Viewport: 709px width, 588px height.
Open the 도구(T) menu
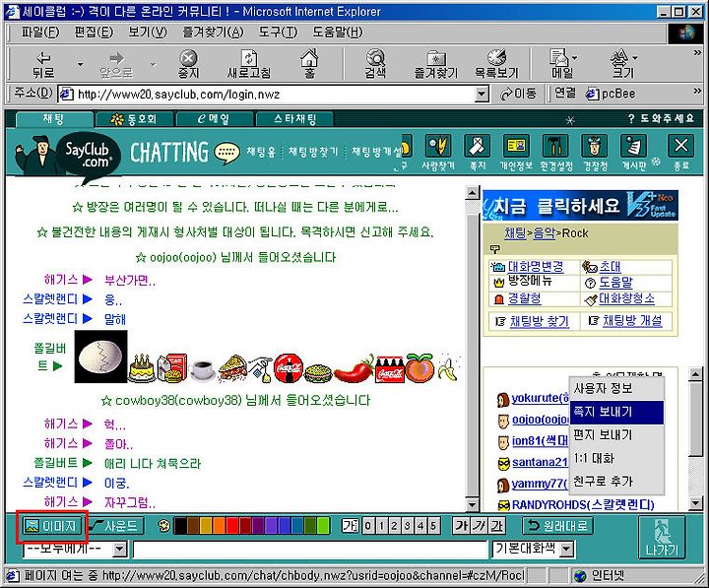pyautogui.click(x=278, y=33)
